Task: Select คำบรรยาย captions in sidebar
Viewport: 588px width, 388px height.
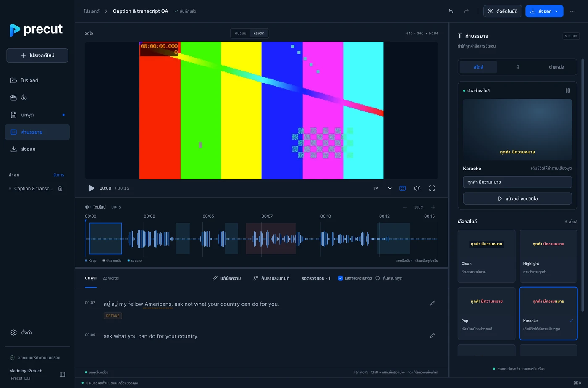Action: pyautogui.click(x=37, y=132)
